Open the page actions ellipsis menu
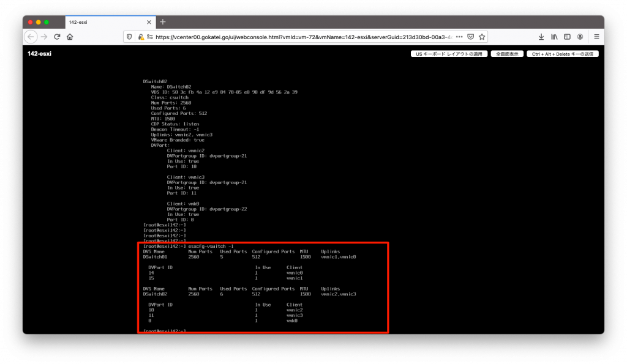Viewport: 627px width, 364px height. tap(459, 37)
